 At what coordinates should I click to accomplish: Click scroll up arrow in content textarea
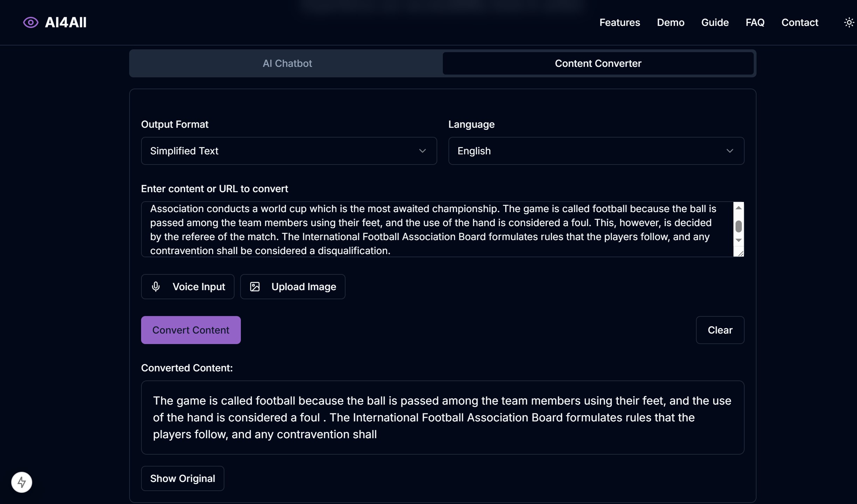tap(739, 208)
